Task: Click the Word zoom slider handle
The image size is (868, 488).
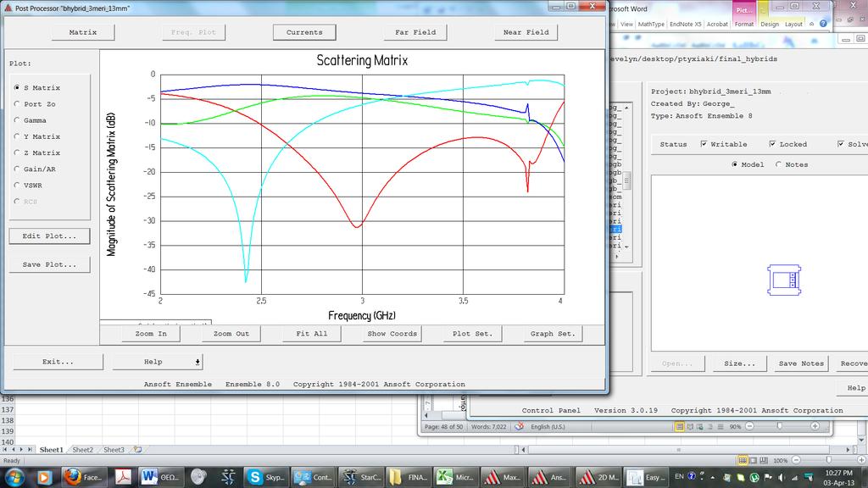Action: click(x=780, y=426)
